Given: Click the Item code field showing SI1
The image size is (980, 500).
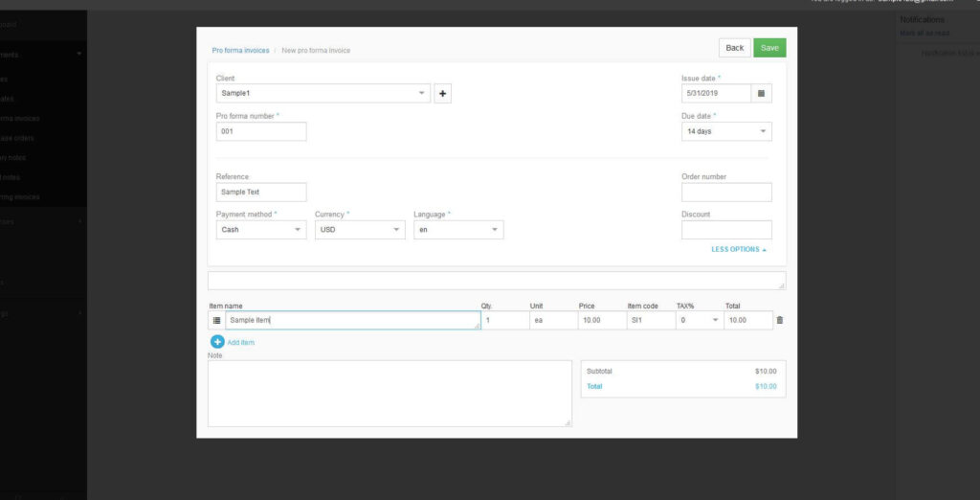Looking at the screenshot, I should point(651,320).
